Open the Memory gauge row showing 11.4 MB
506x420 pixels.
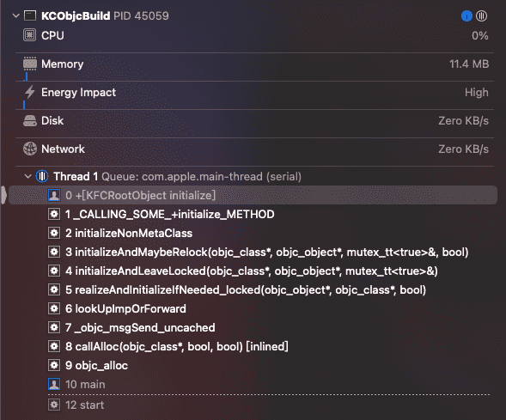254,67
